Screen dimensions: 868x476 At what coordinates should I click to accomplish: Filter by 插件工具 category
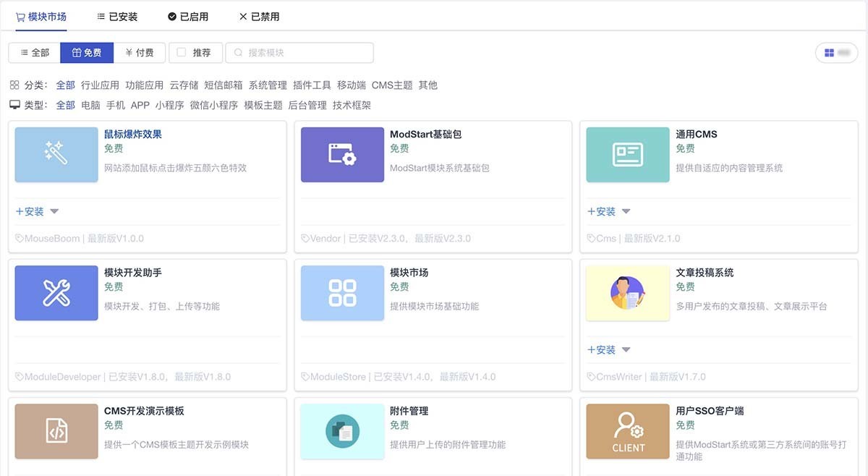tap(312, 85)
